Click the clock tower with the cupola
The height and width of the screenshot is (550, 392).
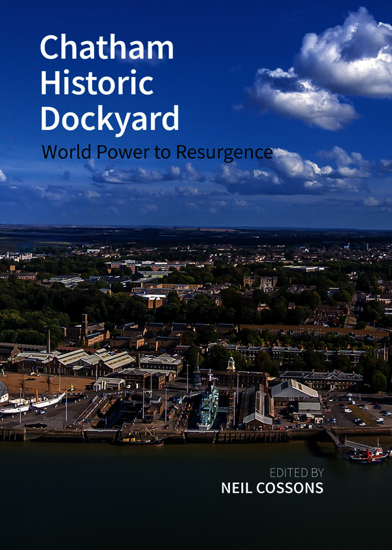[231, 364]
